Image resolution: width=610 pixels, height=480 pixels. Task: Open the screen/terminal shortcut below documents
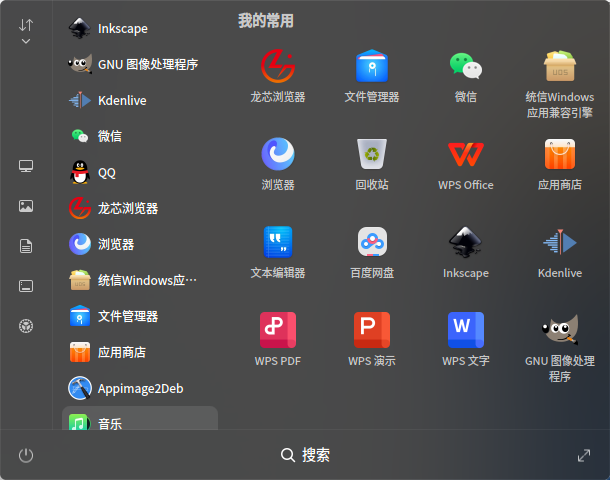tap(26, 286)
